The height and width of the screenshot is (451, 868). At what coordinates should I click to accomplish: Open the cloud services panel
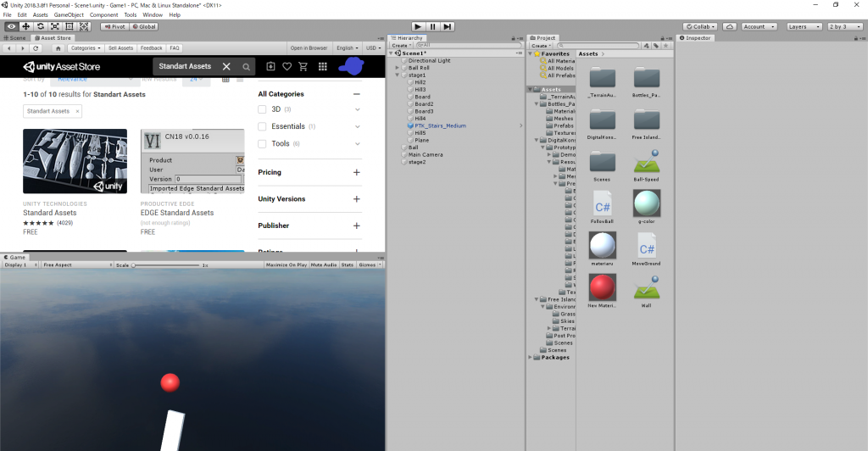point(730,26)
